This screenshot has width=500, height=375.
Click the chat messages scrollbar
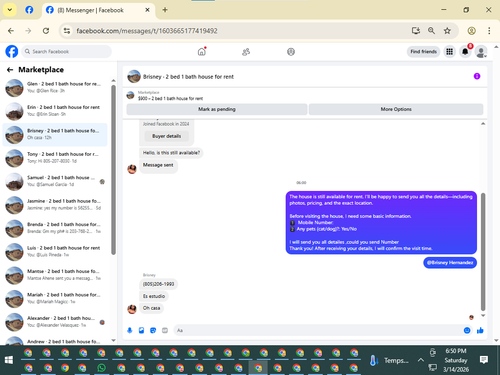(x=483, y=252)
